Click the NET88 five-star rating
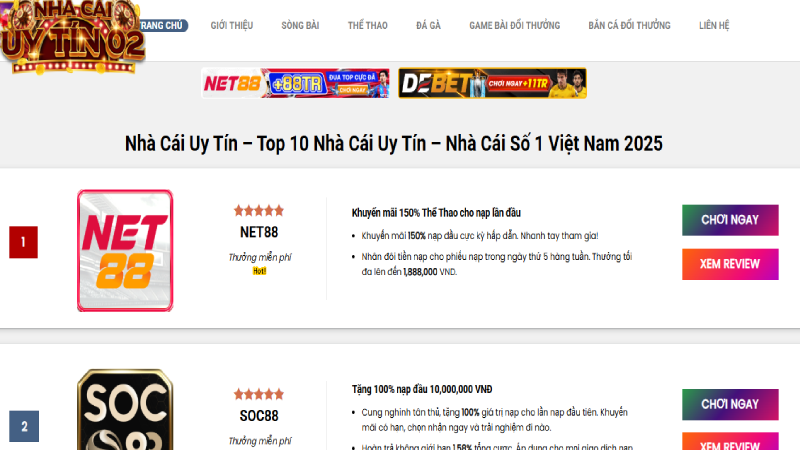Screen dimensions: 800x450 259,210
